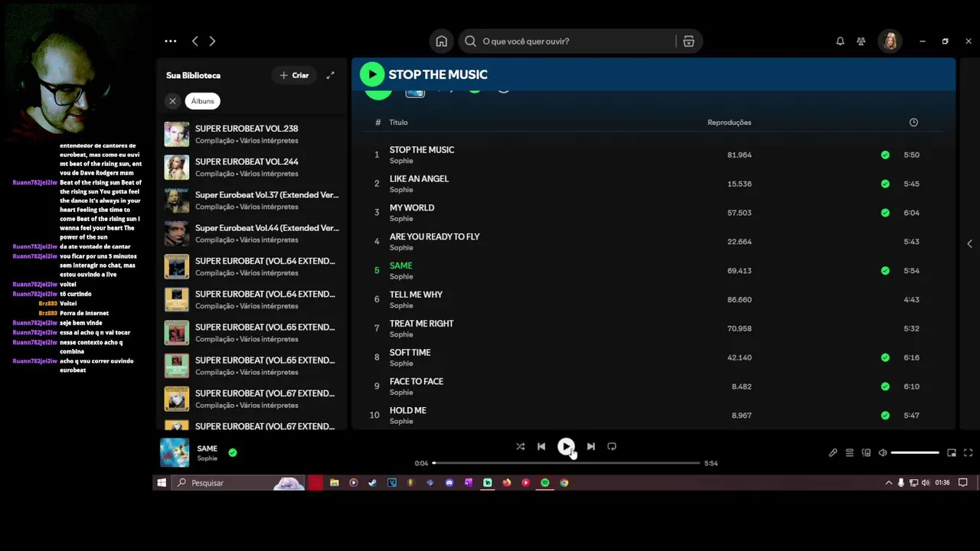The image size is (980, 551).
Task: Play the STOP THE MUSIC album header button
Action: point(372,74)
